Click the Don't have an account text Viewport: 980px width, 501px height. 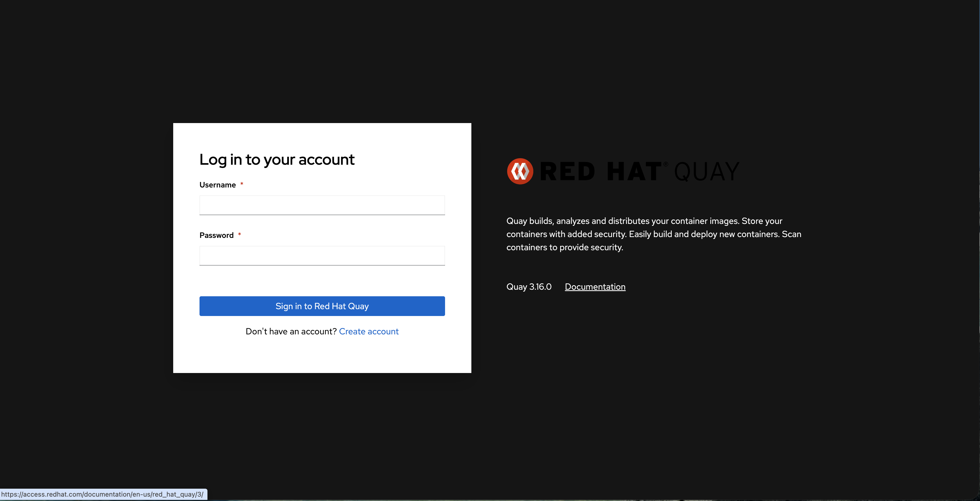pyautogui.click(x=291, y=331)
